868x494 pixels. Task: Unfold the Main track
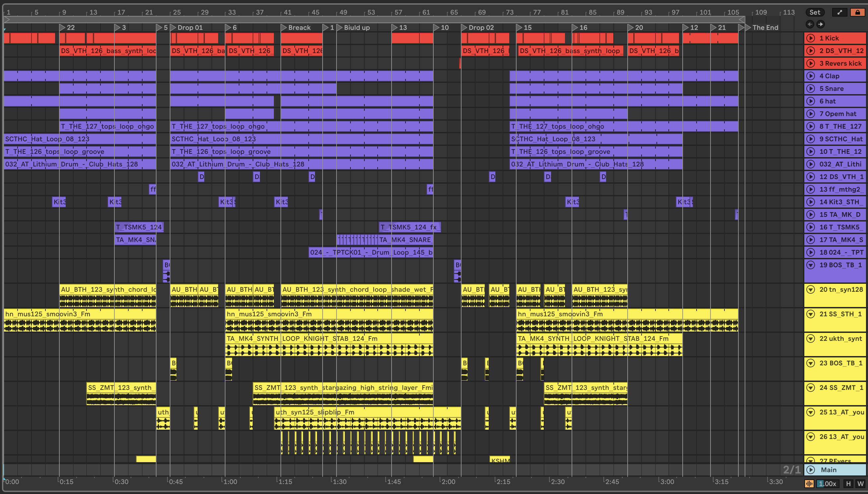(811, 469)
